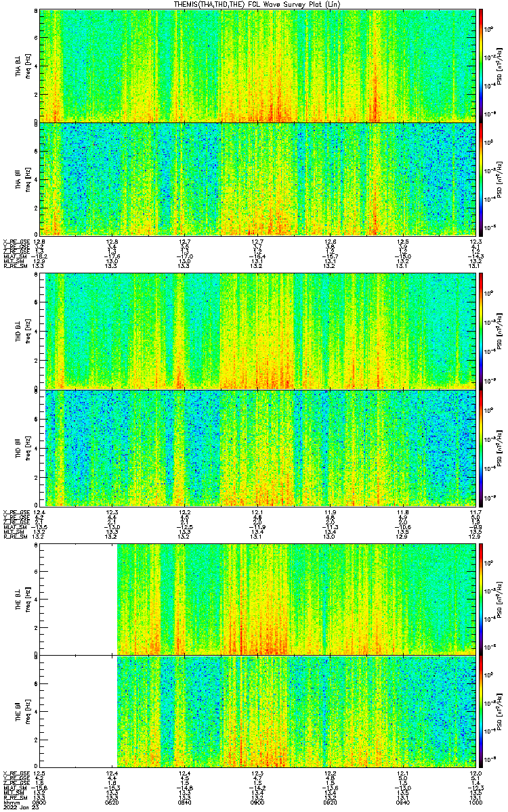Click the 1000 time tick label
Image resolution: width=508 pixels, height=812 pixels.
click(x=475, y=802)
